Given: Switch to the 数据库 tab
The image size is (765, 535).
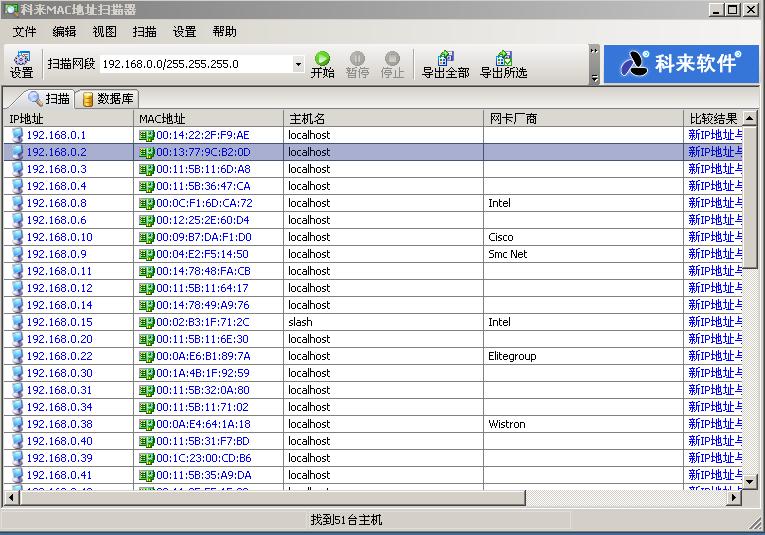Looking at the screenshot, I should pyautogui.click(x=108, y=99).
